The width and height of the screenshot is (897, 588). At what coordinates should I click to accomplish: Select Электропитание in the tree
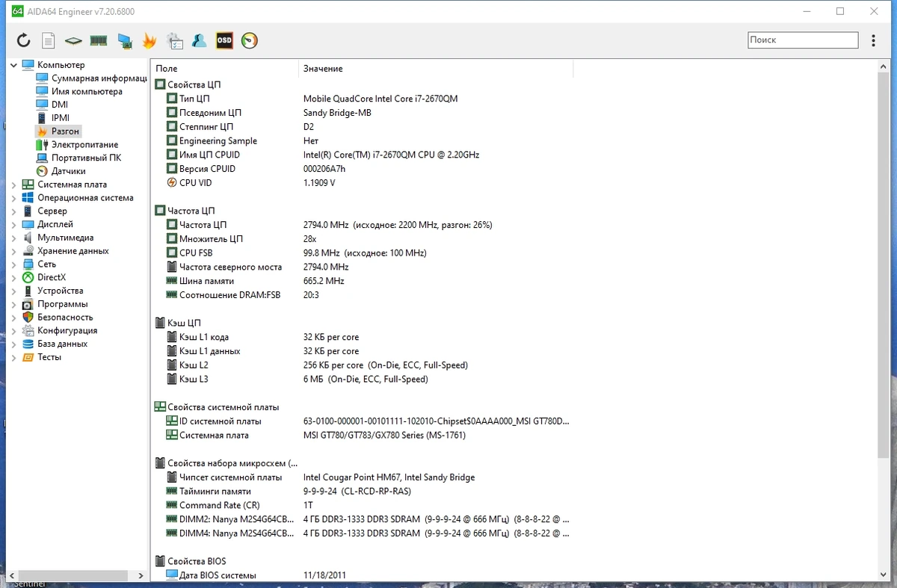(x=77, y=145)
